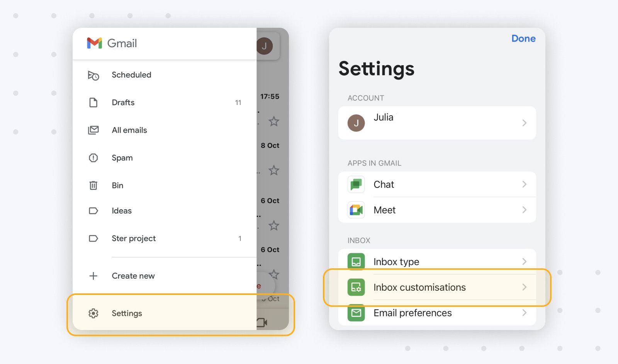
Task: Click the Spam warning icon
Action: click(93, 157)
